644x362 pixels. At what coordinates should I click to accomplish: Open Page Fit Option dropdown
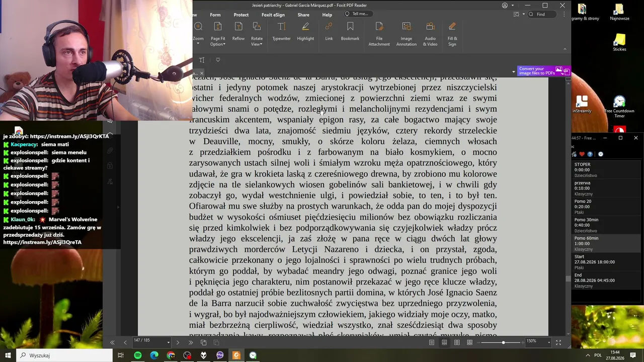[218, 34]
